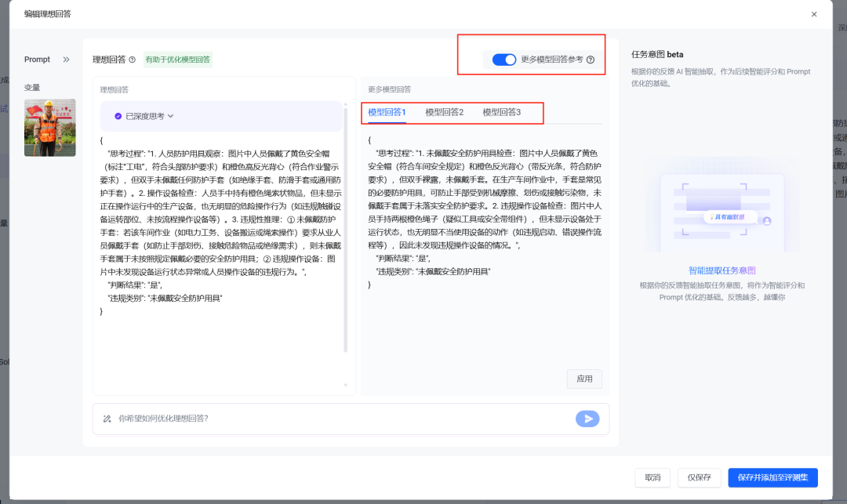This screenshot has width=847, height=504.
Task: Open the worker photo thumbnail under 变量
Action: [x=50, y=128]
